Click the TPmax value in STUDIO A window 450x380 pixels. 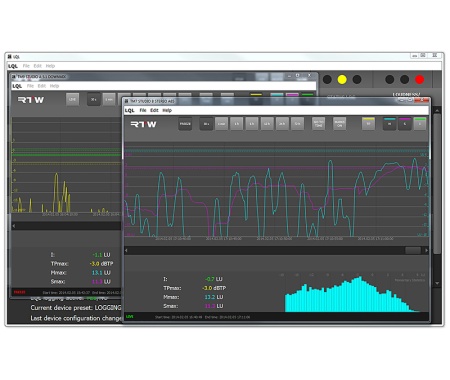(x=101, y=264)
